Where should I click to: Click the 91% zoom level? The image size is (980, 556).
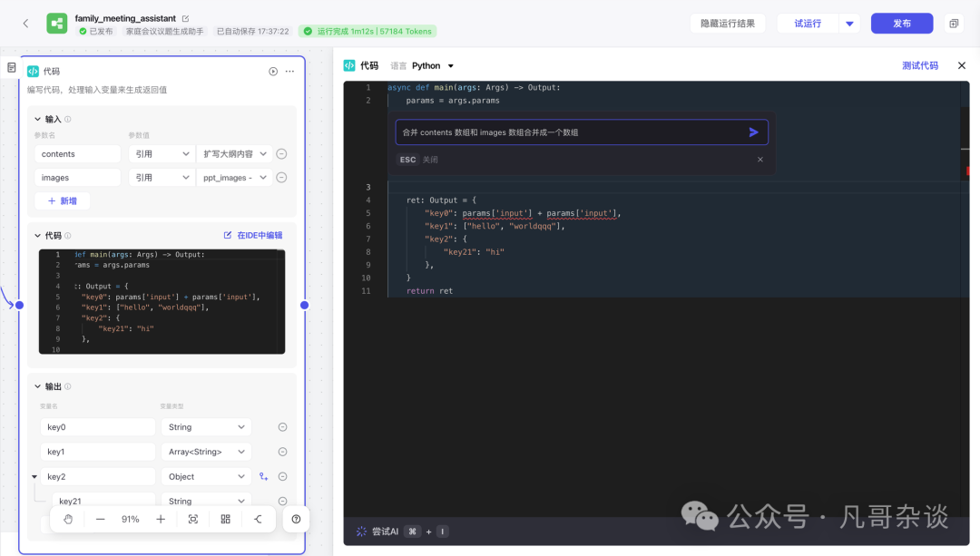click(x=130, y=519)
